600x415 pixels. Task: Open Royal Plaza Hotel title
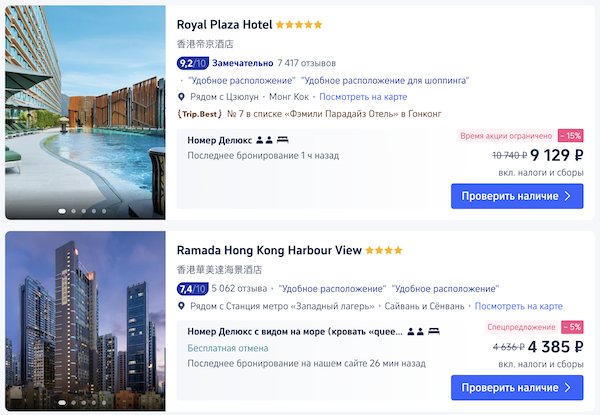(224, 25)
